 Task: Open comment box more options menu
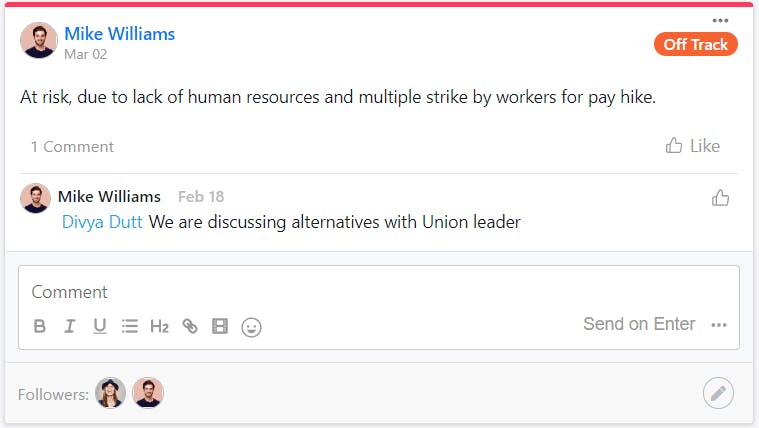coord(718,325)
